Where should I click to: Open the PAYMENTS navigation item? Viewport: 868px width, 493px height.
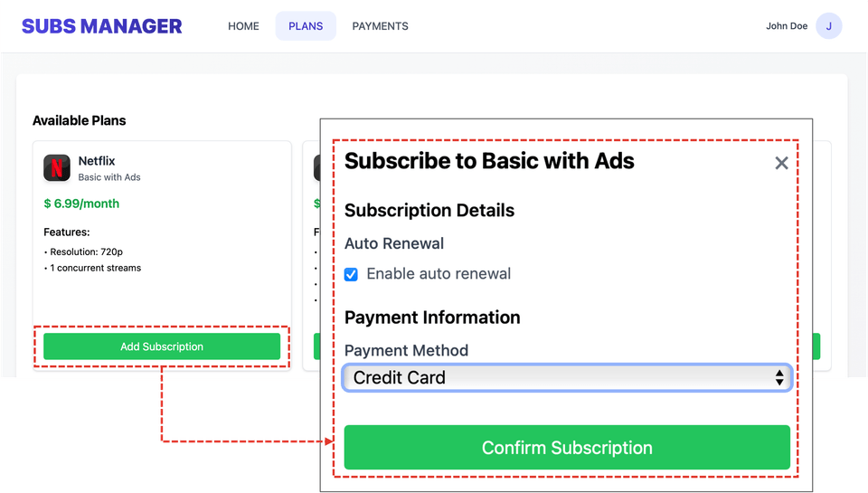click(x=380, y=26)
